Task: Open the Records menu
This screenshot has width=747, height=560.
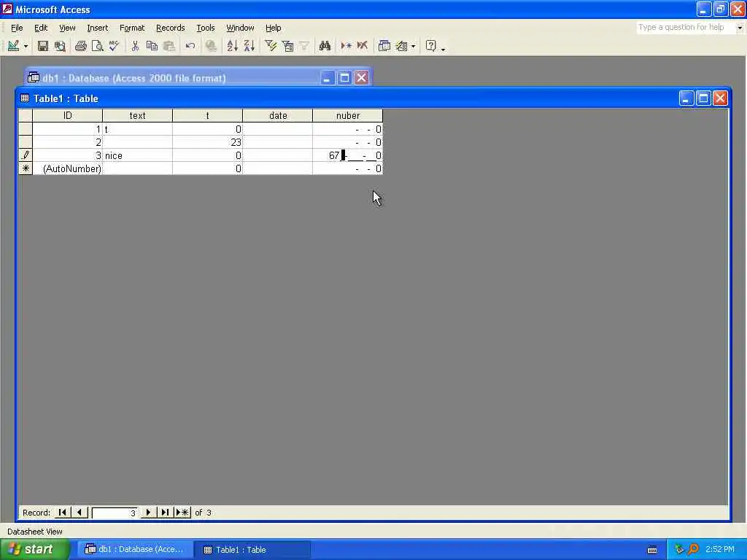Action: 171,28
